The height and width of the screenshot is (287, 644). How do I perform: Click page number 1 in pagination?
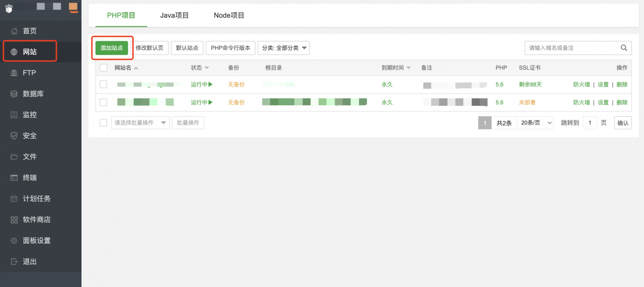[x=485, y=123]
